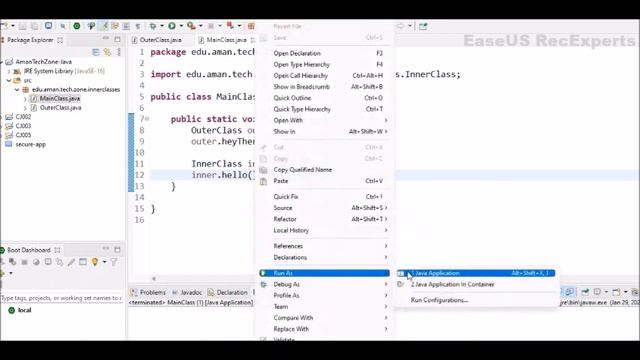Click the Boot Dashboard globe icon
Screen dimensions: 640x360
36,262
